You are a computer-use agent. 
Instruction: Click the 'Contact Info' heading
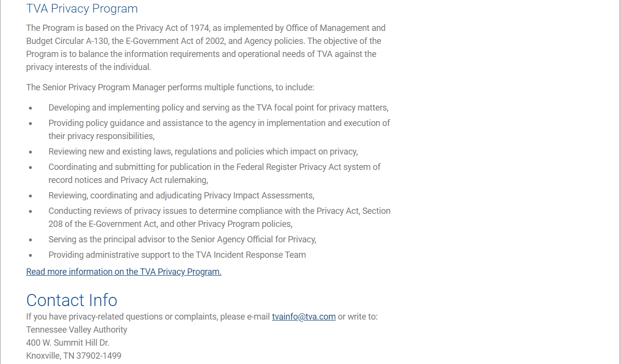[x=72, y=300]
